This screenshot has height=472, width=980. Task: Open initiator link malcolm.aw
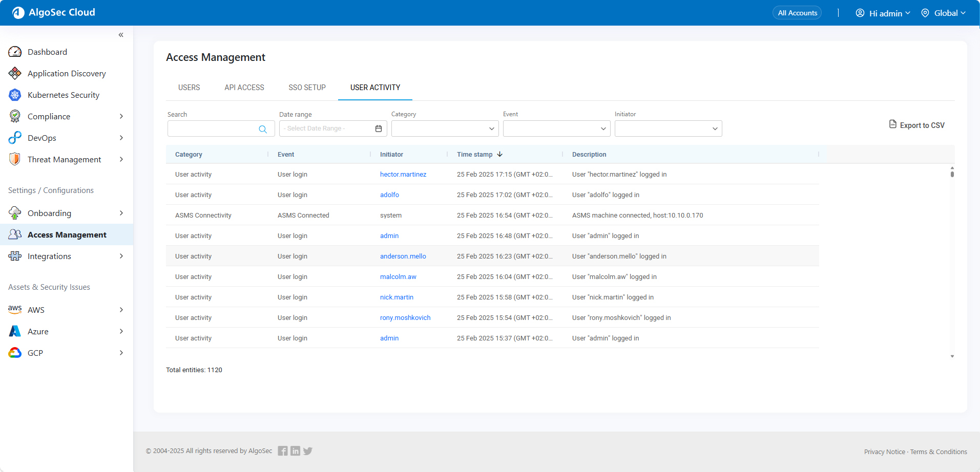pos(398,276)
